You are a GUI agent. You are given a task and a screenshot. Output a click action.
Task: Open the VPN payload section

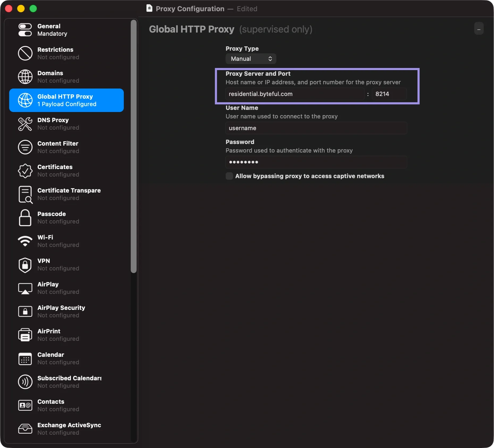[66, 265]
